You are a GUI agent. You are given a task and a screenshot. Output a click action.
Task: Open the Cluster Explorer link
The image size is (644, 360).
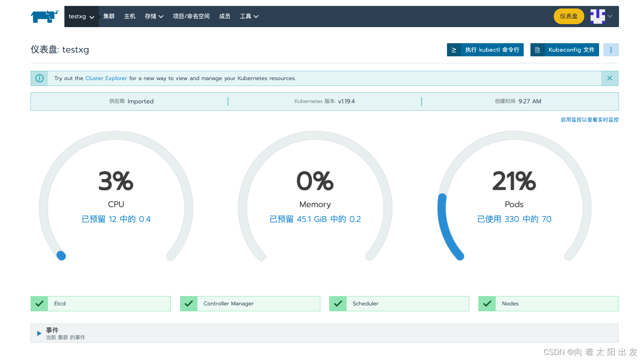[106, 78]
